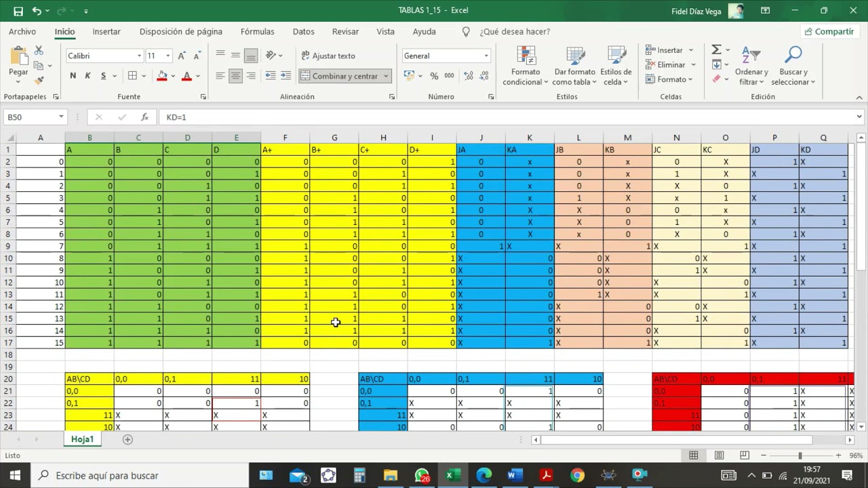Click Ajustar texto wrap button
This screenshot has width=868, height=488.
(x=328, y=56)
